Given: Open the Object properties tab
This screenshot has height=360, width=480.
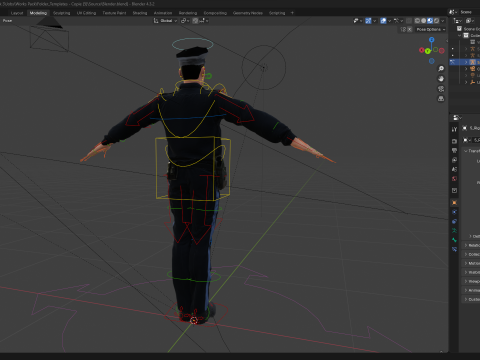Looking at the screenshot, I should 454,202.
